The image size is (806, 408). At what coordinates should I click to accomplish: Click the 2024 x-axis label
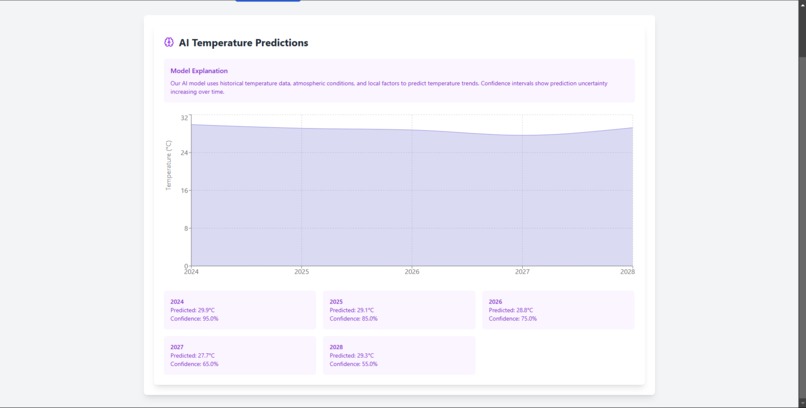click(x=191, y=272)
